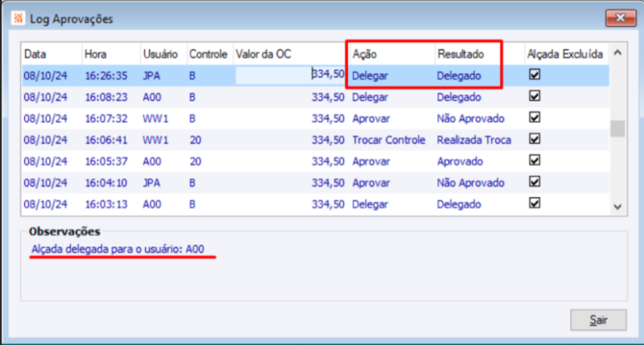Toggle Alçada Excluída checkbox for 16:07:32 row
The image size is (644, 345).
535,117
